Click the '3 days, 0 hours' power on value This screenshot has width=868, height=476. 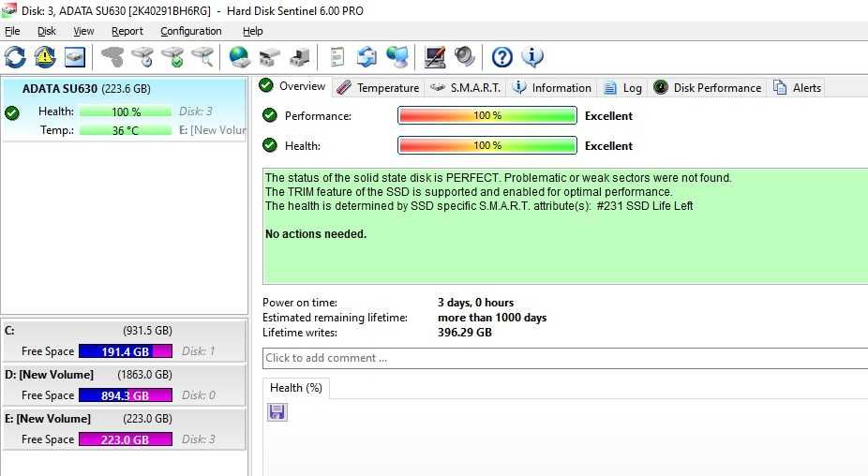(x=475, y=303)
